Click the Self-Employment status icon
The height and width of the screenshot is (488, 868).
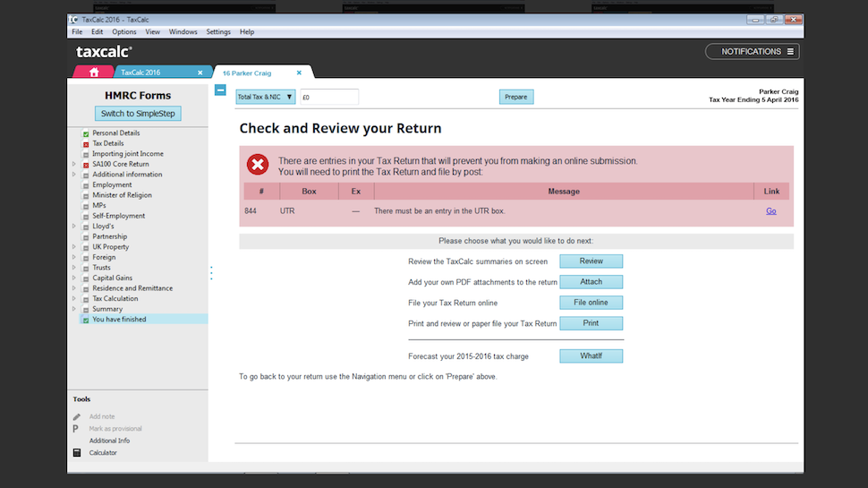[86, 217]
